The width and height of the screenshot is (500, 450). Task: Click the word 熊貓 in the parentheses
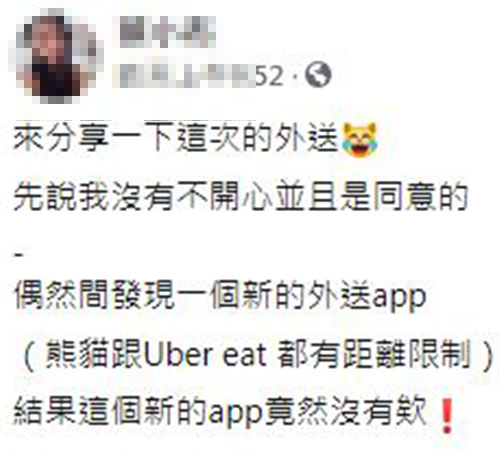[x=78, y=354]
